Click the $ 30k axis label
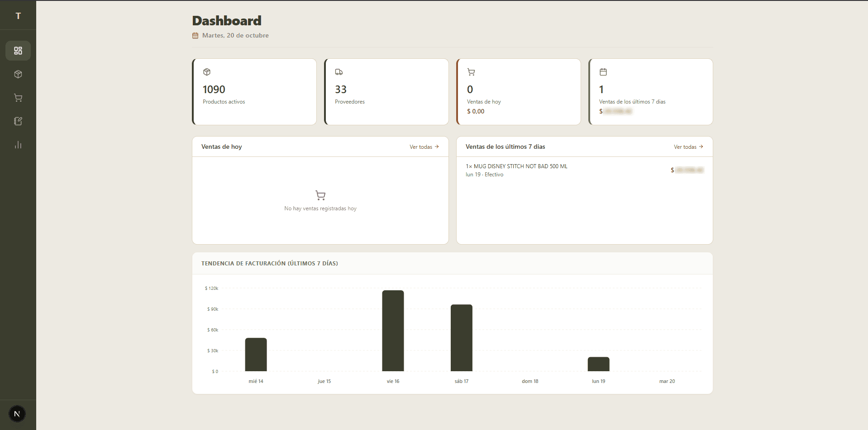The width and height of the screenshot is (868, 430). tap(213, 351)
